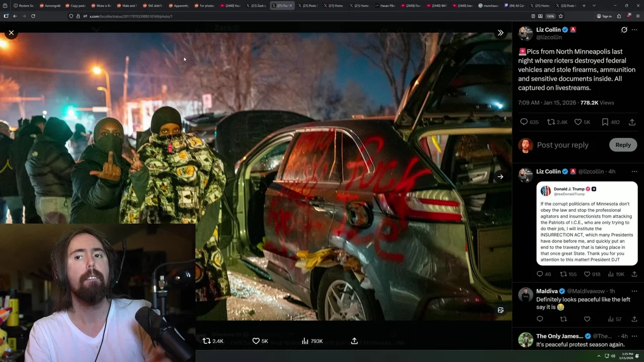644x362 pixels.
Task: Switch to the munchausen browser tab
Action: [490, 6]
